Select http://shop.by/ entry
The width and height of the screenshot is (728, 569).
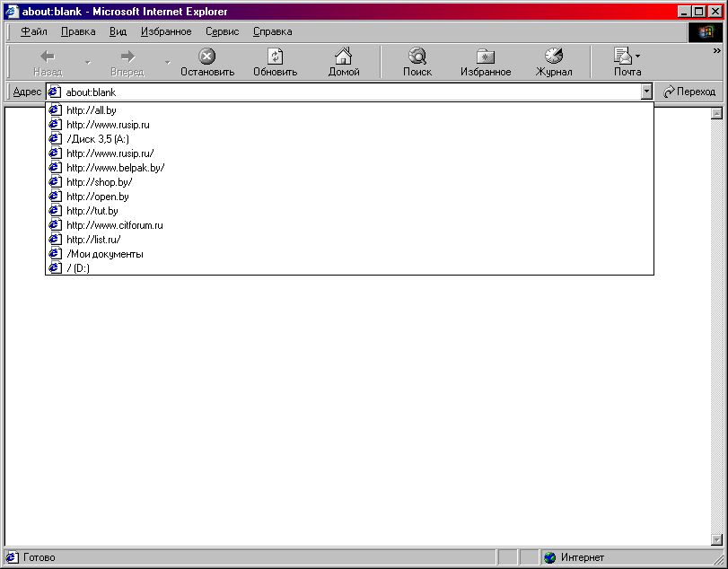[349, 182]
